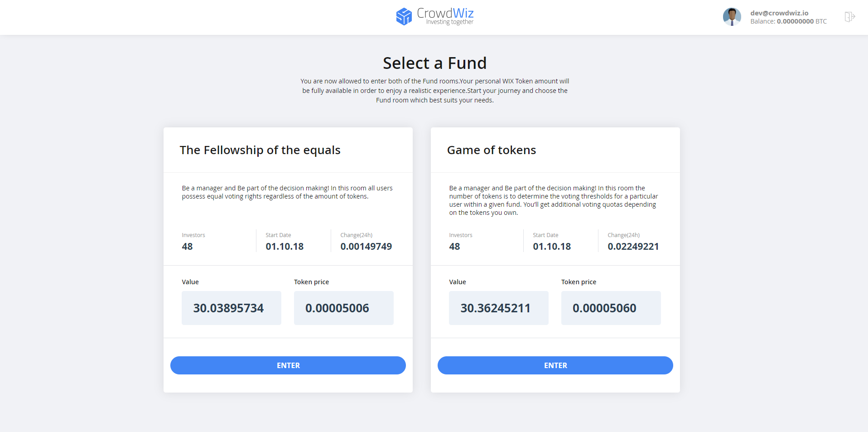Click the logout icon in top right
Screen dimensions: 868x432
849,17
